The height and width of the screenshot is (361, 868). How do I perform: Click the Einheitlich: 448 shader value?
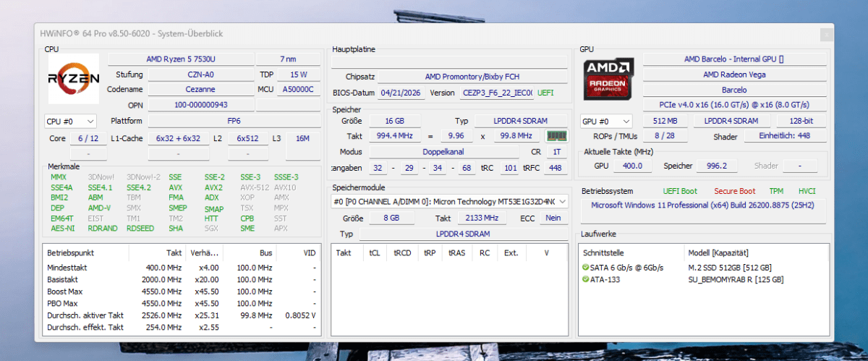[x=784, y=137]
